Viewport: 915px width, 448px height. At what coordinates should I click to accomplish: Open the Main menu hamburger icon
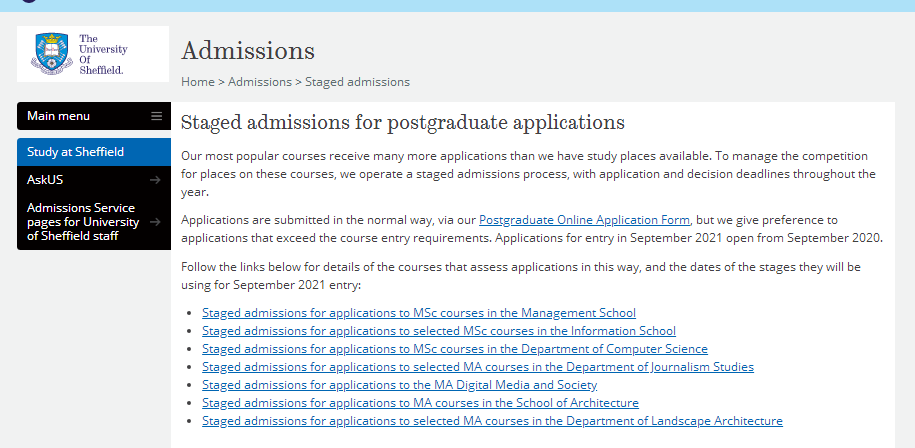coord(156,116)
